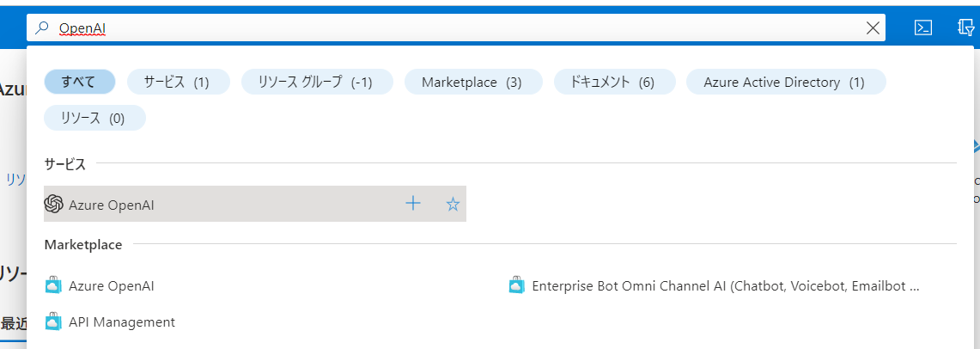Select the すべて filter chip
The height and width of the screenshot is (349, 980).
point(79,82)
